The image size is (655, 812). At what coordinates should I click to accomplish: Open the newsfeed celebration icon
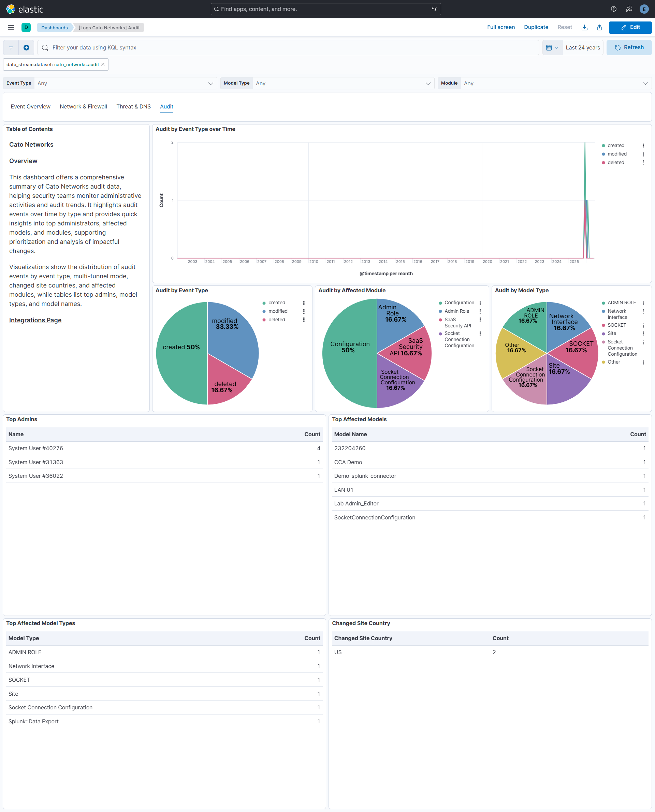click(x=629, y=9)
